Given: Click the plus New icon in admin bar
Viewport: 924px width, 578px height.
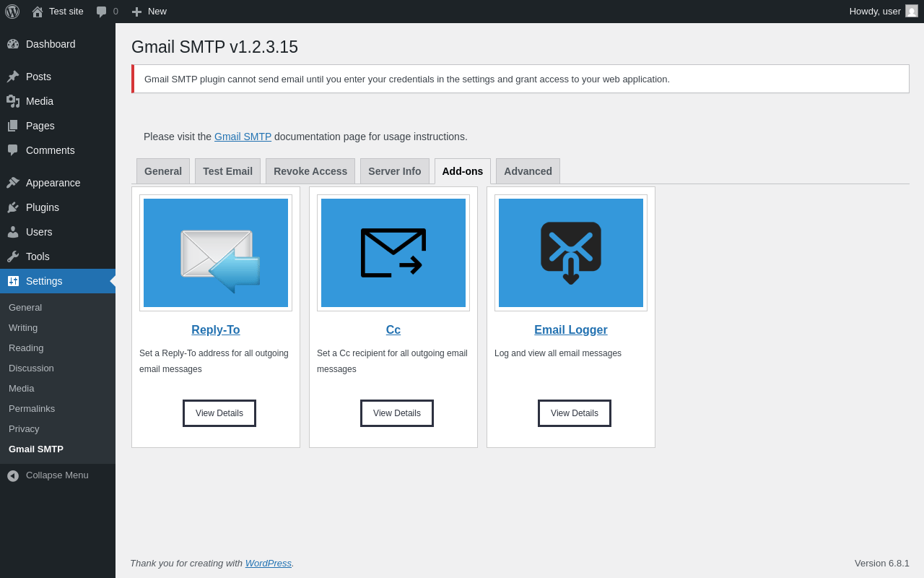Looking at the screenshot, I should coord(136,12).
